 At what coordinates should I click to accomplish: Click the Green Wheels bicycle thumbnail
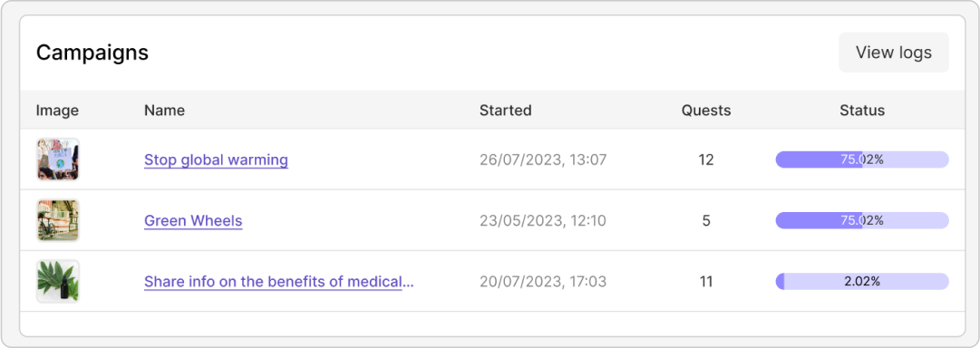click(57, 220)
